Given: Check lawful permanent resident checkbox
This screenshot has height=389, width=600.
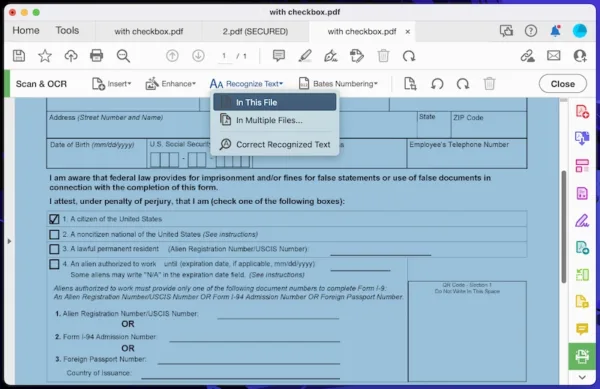Looking at the screenshot, I should (x=54, y=249).
